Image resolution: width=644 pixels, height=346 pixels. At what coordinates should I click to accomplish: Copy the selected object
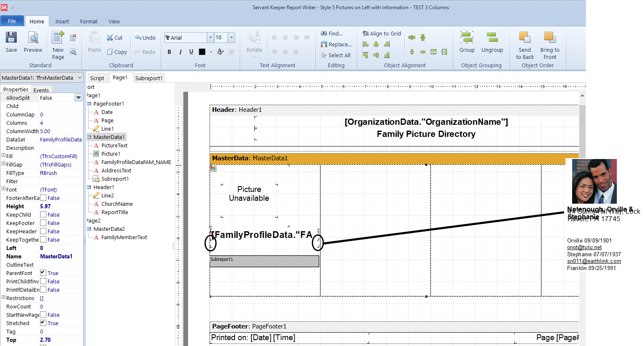(x=117, y=52)
